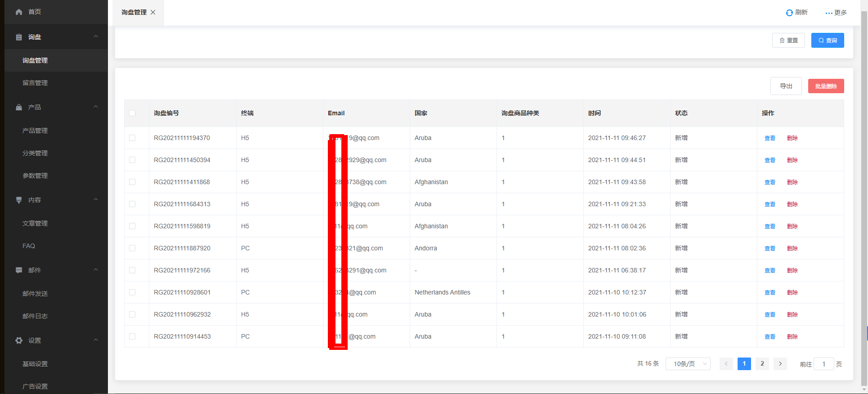Toggle the select-all checkbox in table header
The width and height of the screenshot is (868, 394).
click(132, 113)
